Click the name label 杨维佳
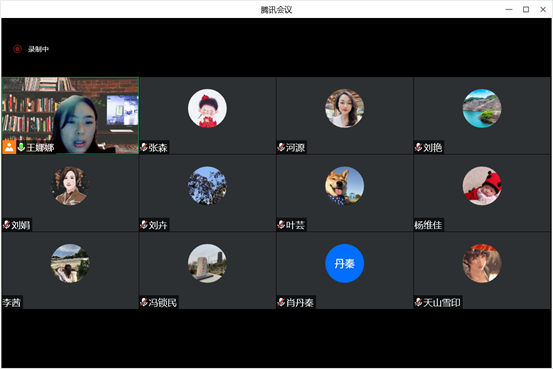 [x=428, y=225]
